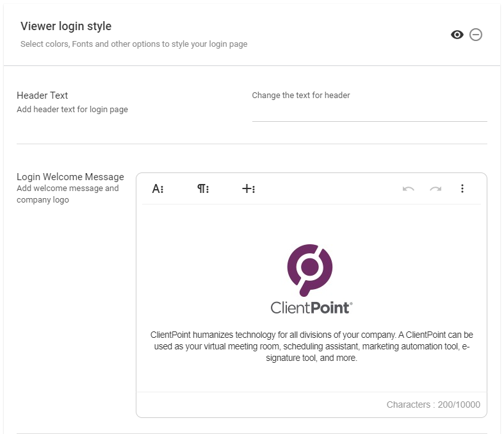Click the 'Viewer login style' heading
The image size is (504, 434).
click(x=66, y=26)
